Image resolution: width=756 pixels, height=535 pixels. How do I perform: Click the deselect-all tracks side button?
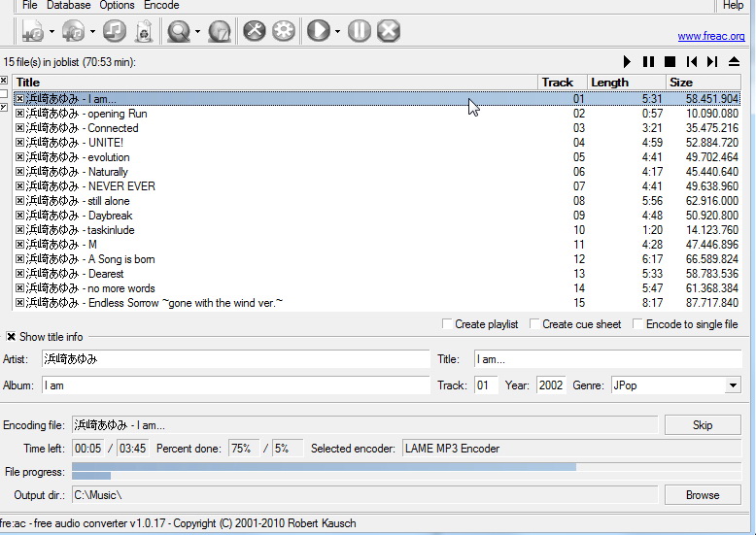[x=3, y=93]
